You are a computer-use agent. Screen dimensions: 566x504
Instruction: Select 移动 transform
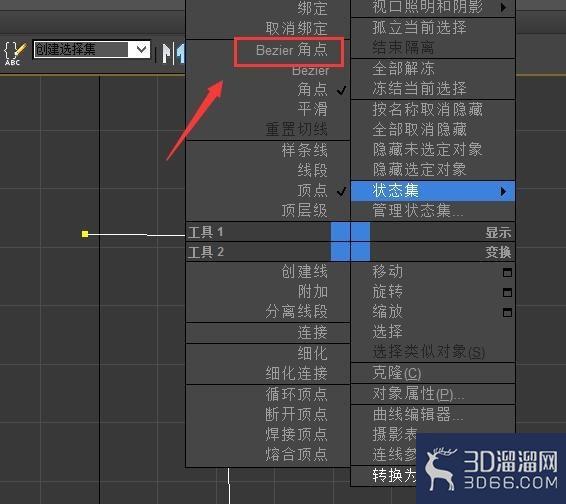[387, 271]
